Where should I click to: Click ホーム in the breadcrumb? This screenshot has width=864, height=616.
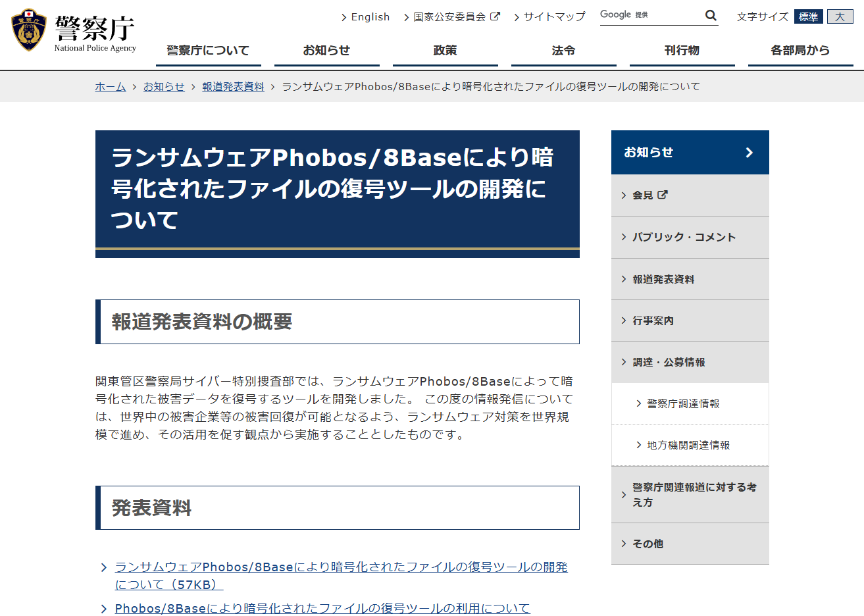[x=111, y=87]
